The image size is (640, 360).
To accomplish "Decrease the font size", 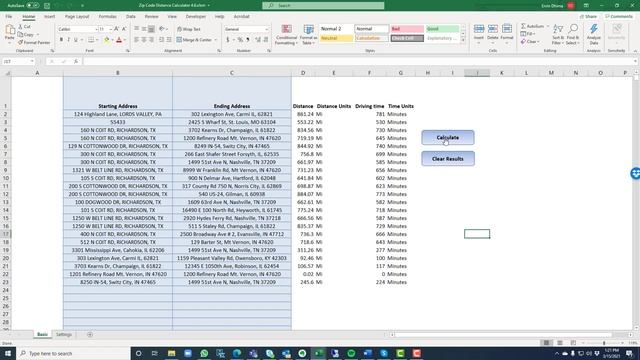I will point(124,29).
